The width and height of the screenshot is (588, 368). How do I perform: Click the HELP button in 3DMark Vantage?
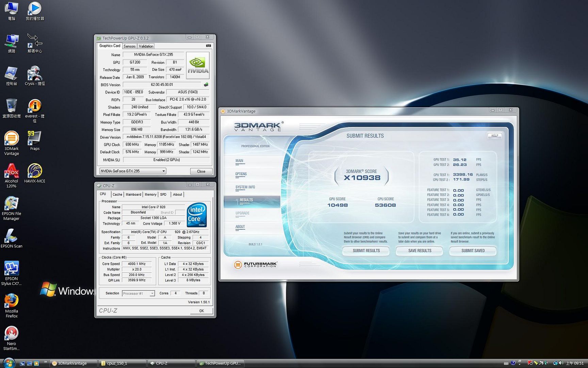(494, 136)
